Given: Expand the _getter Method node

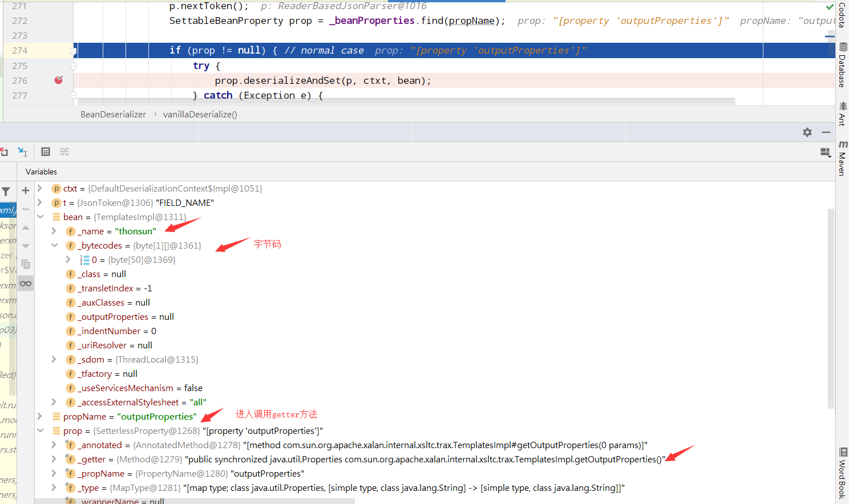Looking at the screenshot, I should tap(54, 459).
